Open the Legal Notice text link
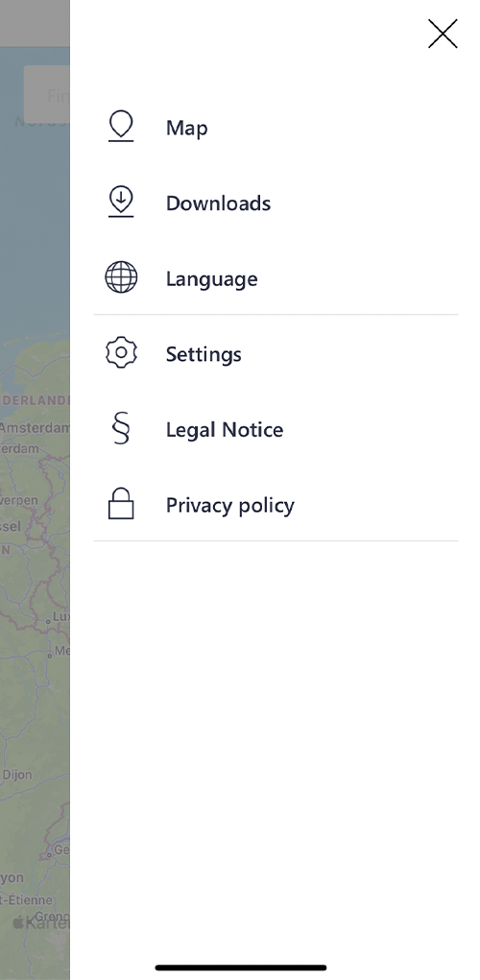 (225, 429)
